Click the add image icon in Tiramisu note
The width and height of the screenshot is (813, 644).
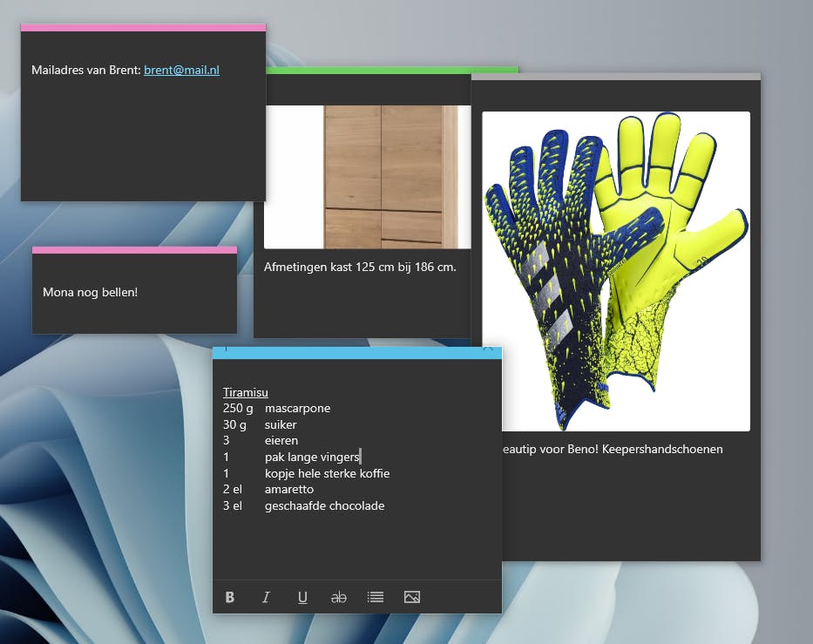[412, 597]
